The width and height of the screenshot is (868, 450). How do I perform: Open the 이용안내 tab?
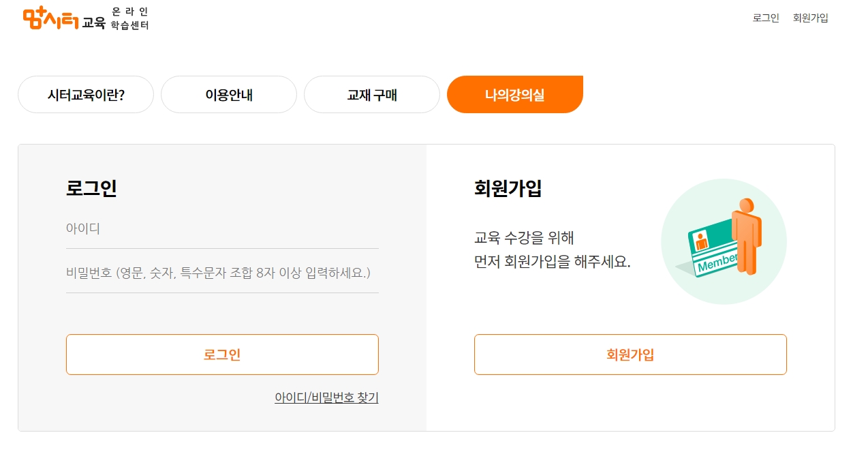click(x=229, y=95)
